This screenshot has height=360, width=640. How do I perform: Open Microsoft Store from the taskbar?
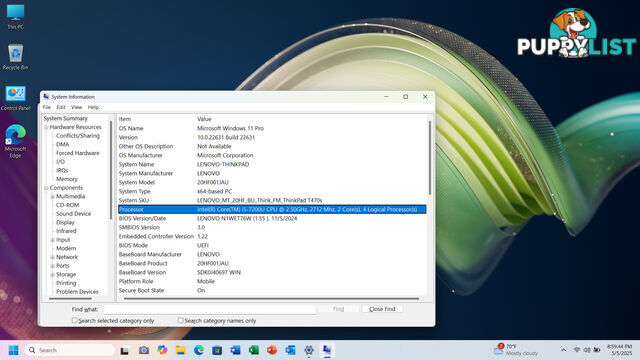217,350
